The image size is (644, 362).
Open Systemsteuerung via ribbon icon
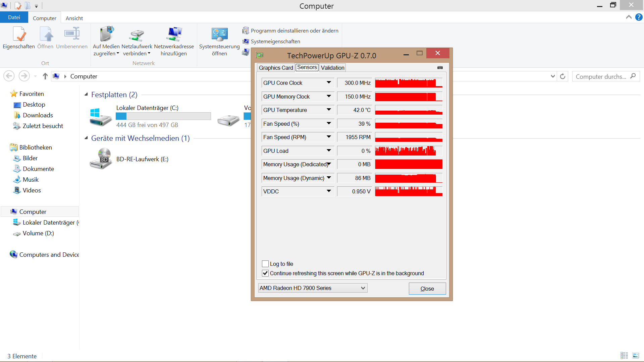tap(219, 35)
